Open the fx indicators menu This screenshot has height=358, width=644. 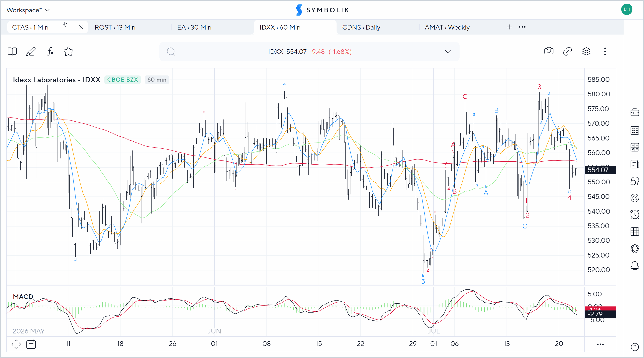click(x=50, y=52)
